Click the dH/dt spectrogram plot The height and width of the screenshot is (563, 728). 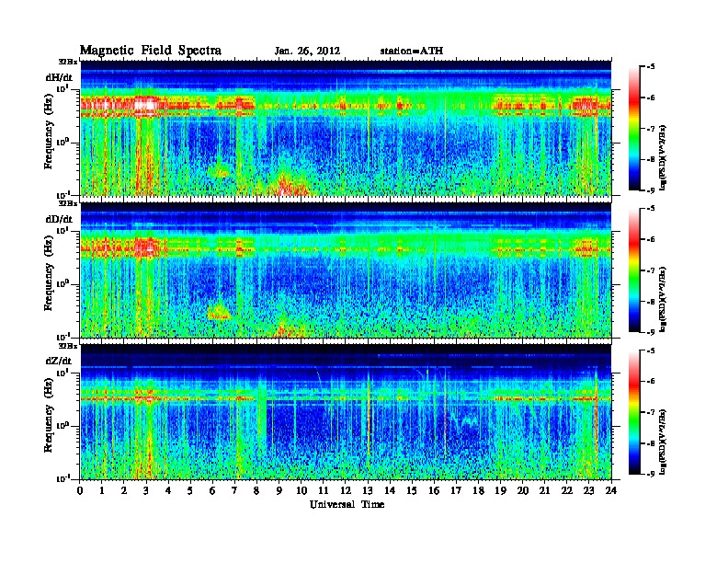(x=346, y=128)
